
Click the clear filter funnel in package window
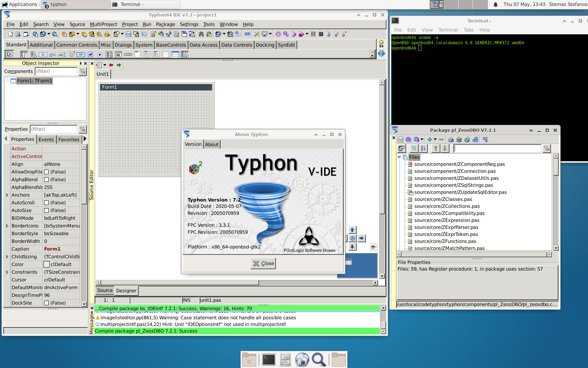click(547, 149)
